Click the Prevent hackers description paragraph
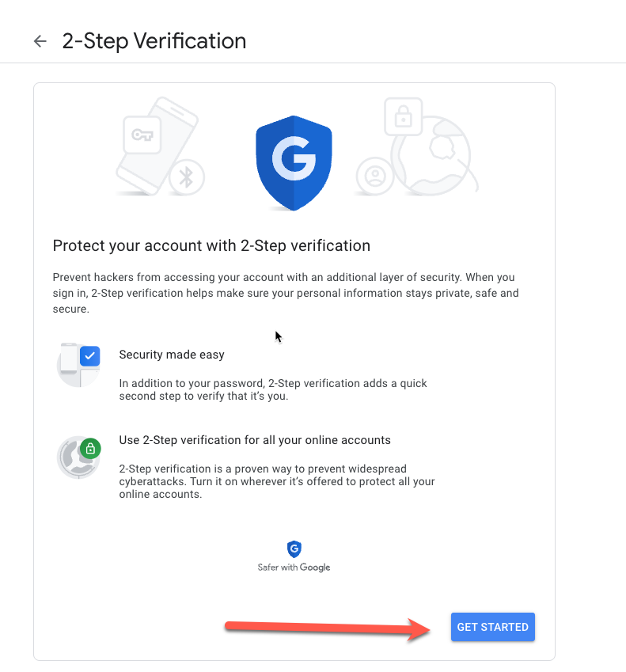Viewport: 626px width, 672px height. 286,293
